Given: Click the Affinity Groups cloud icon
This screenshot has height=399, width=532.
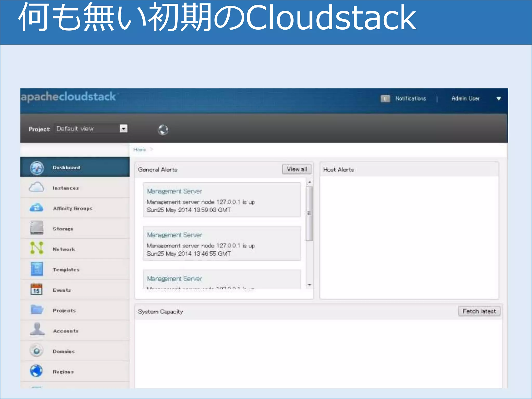Looking at the screenshot, I should point(36,208).
